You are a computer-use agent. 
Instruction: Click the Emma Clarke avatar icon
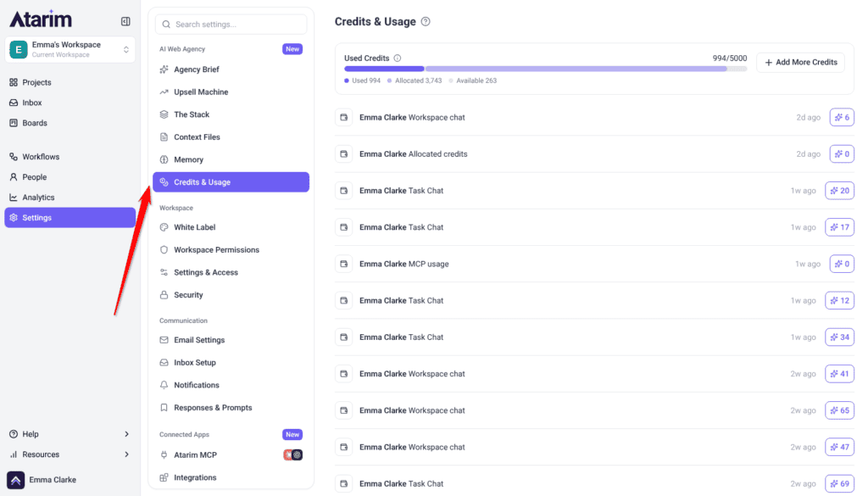pyautogui.click(x=15, y=480)
